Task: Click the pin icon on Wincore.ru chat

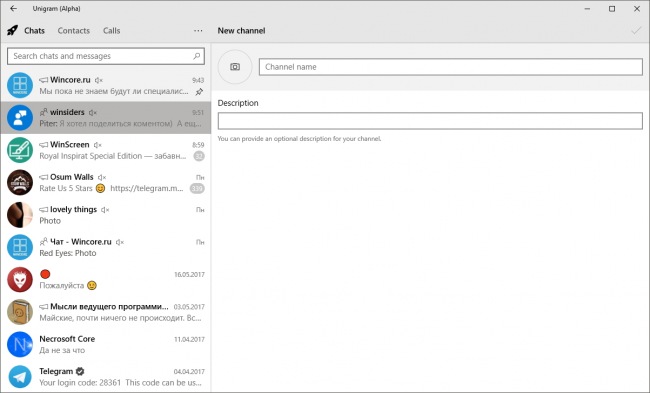Action: pyautogui.click(x=199, y=92)
